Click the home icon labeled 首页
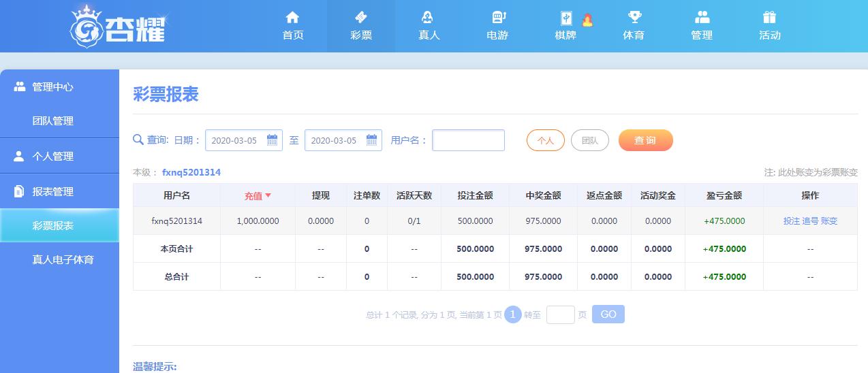868x373 pixels. click(292, 18)
